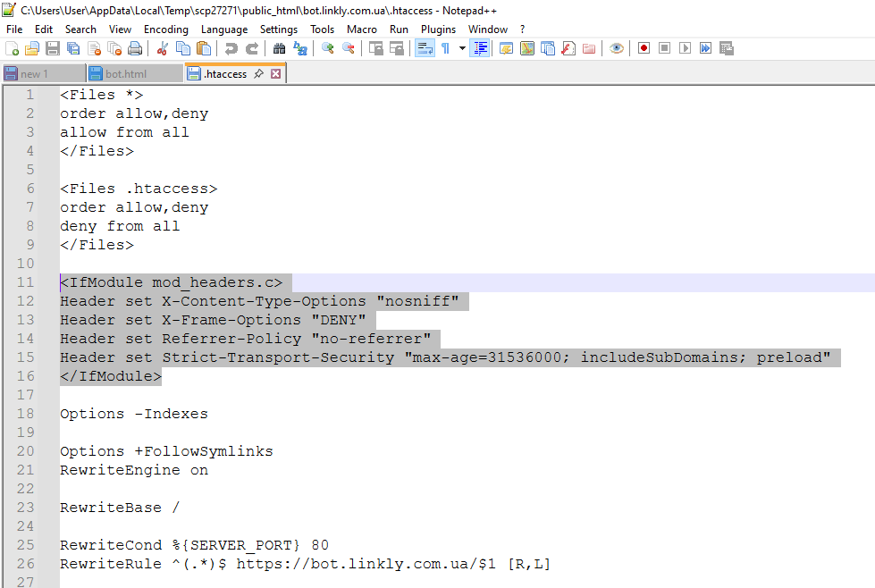Image resolution: width=875 pixels, height=588 pixels.
Task: Toggle the indent guide icon
Action: point(480,48)
